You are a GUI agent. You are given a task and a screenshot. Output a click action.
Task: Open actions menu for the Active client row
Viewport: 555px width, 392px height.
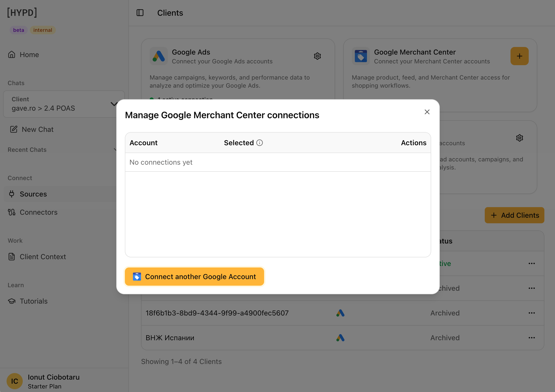click(532, 263)
